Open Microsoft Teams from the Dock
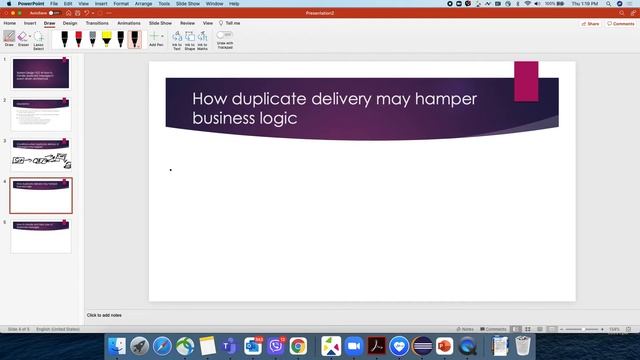640x360 pixels. (x=230, y=346)
